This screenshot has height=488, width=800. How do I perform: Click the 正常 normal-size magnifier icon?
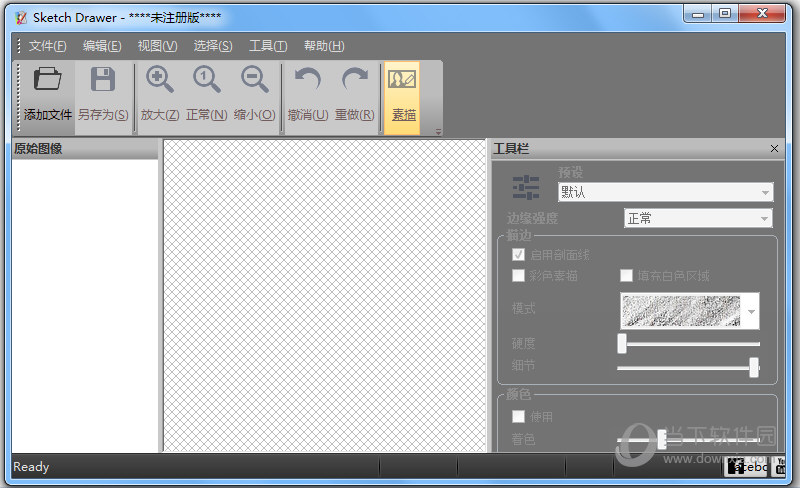click(207, 80)
